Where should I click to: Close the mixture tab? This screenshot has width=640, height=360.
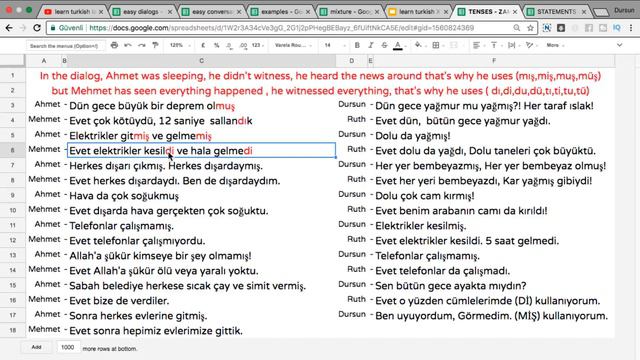377,12
